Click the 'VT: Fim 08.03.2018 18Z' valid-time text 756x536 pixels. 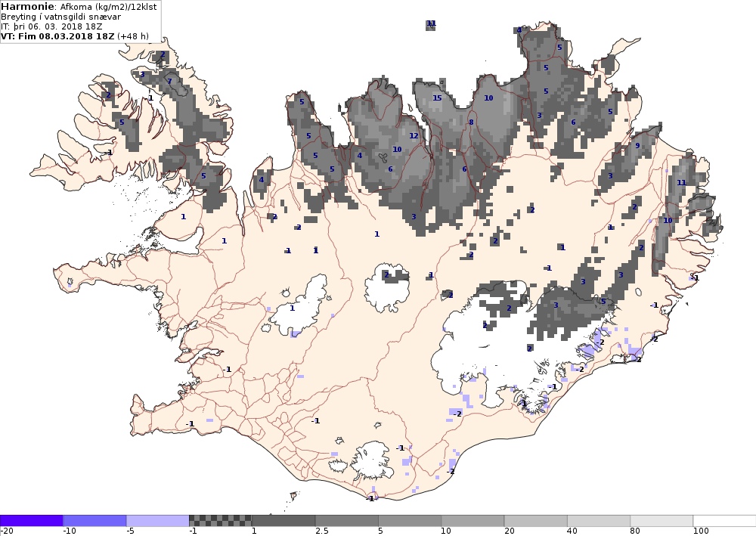pyautogui.click(x=58, y=36)
